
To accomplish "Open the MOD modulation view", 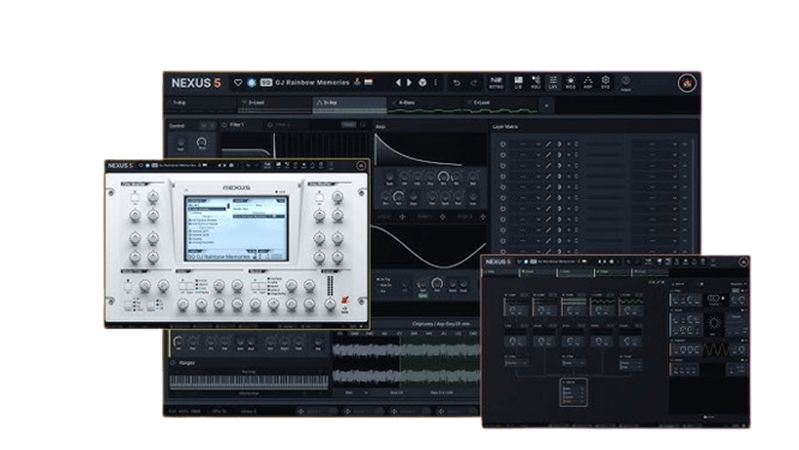I will [x=570, y=83].
